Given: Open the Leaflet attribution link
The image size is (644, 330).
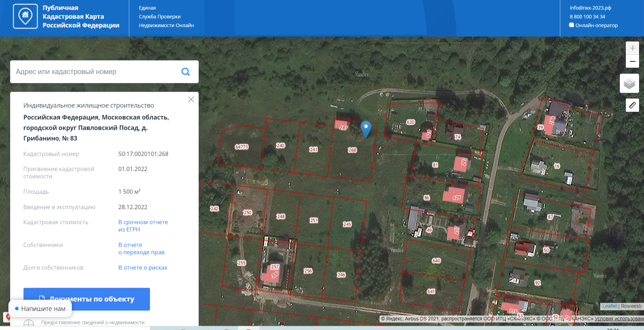Looking at the screenshot, I should [x=610, y=306].
